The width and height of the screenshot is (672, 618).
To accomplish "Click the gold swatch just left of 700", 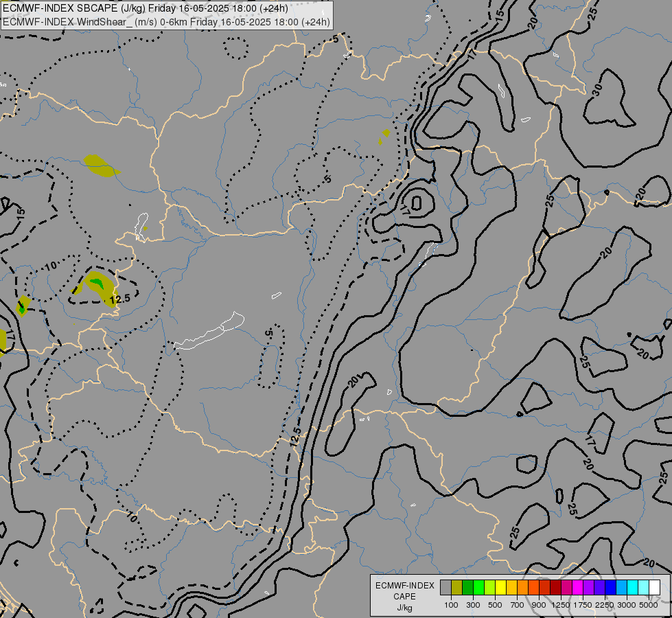I will [x=511, y=587].
